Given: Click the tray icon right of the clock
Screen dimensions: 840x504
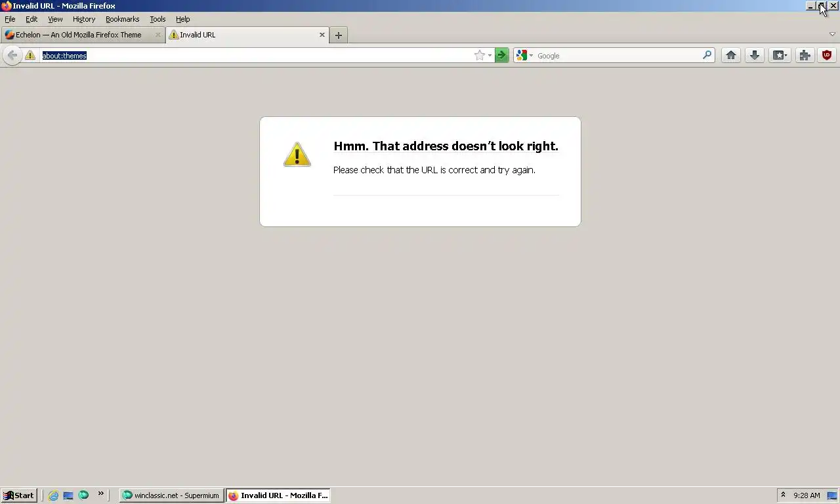Looking at the screenshot, I should coord(831,495).
